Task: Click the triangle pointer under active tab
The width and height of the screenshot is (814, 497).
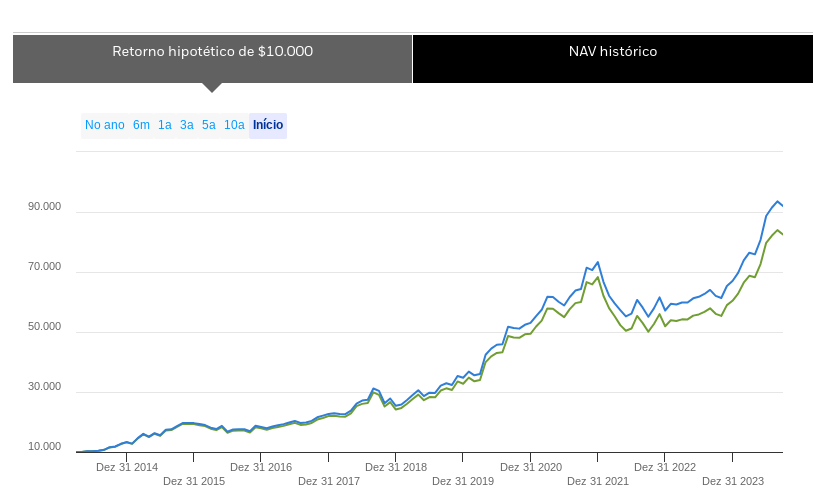Action: [211, 87]
